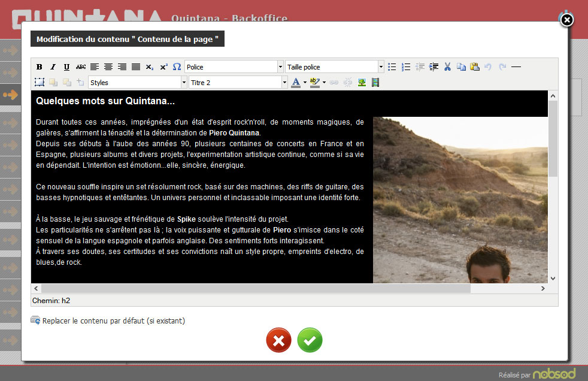The image size is (588, 381).
Task: Click the icon beside Replacer le contenu par défaut
Action: (x=35, y=320)
